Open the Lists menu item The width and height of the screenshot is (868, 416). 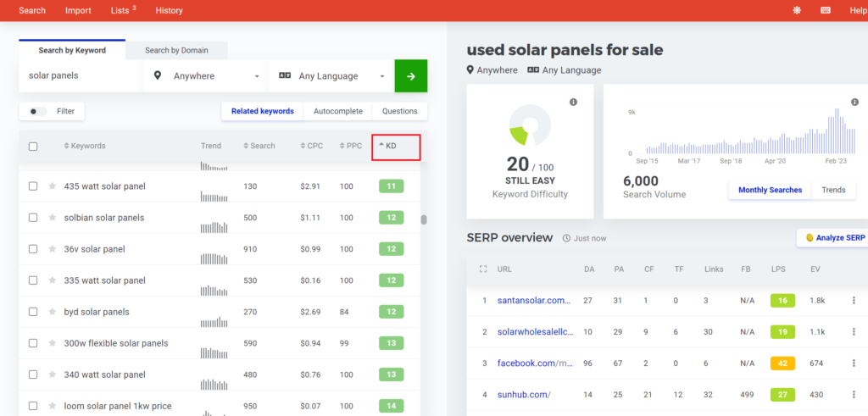click(124, 10)
